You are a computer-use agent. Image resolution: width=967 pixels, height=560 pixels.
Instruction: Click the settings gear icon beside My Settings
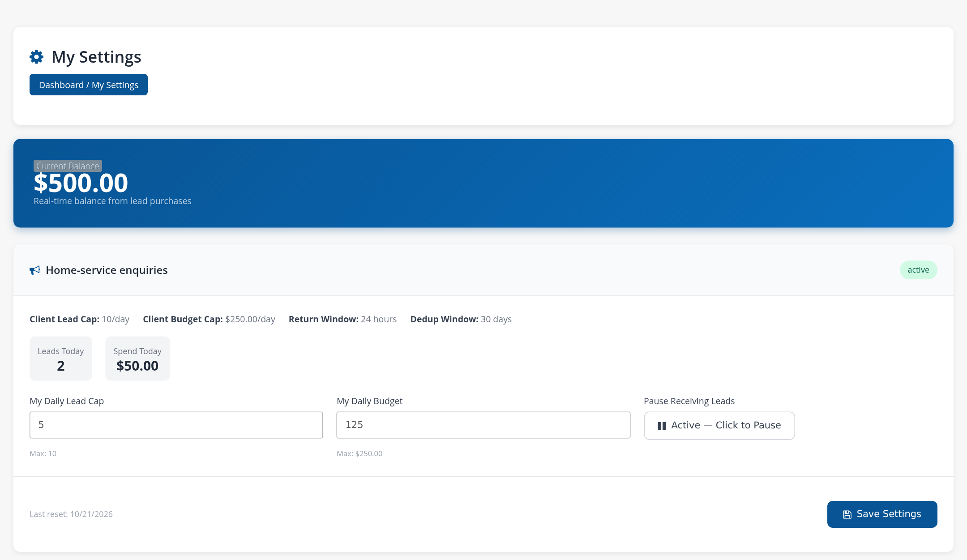click(37, 57)
